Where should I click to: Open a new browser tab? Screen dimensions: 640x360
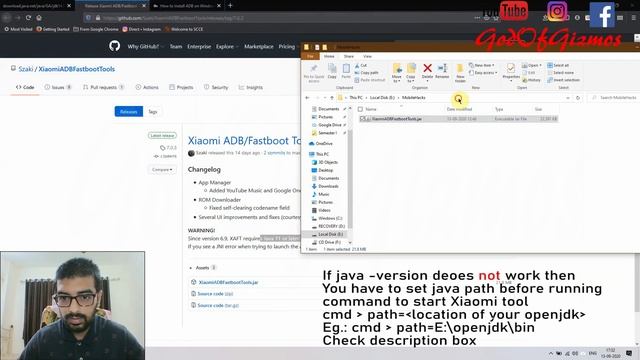click(x=230, y=5)
